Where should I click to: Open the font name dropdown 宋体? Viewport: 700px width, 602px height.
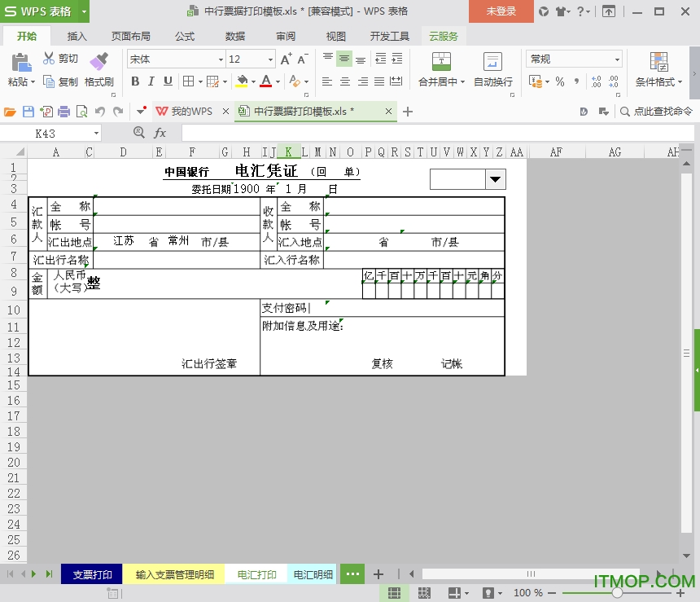[221, 59]
